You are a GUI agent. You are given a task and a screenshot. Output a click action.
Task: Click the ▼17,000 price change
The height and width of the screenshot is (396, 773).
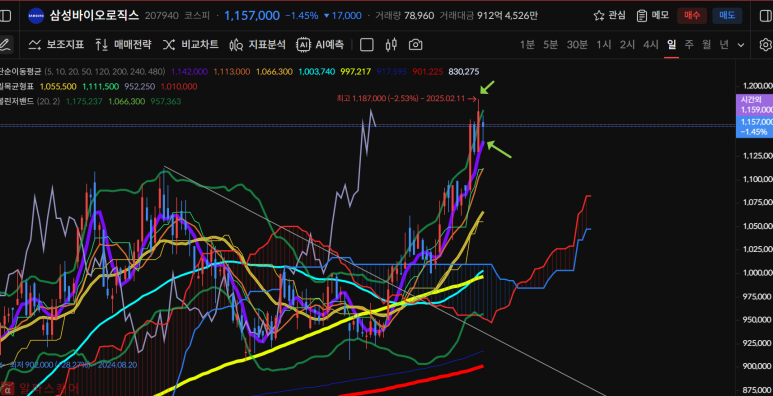click(x=343, y=16)
